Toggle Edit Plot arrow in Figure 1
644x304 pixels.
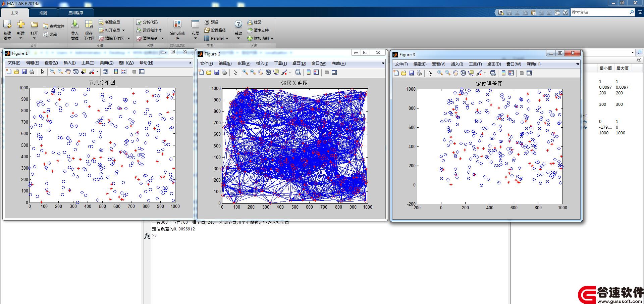tap(43, 72)
